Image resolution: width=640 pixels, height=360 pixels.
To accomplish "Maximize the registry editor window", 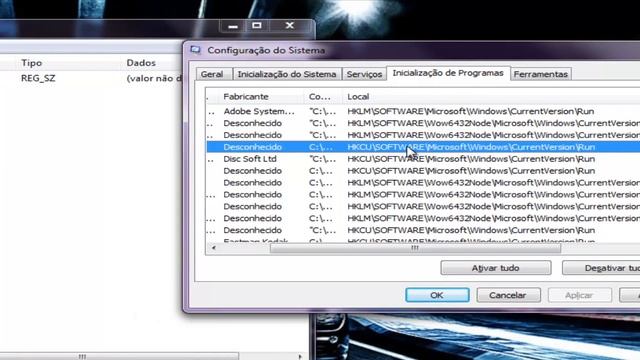I will click(257, 26).
